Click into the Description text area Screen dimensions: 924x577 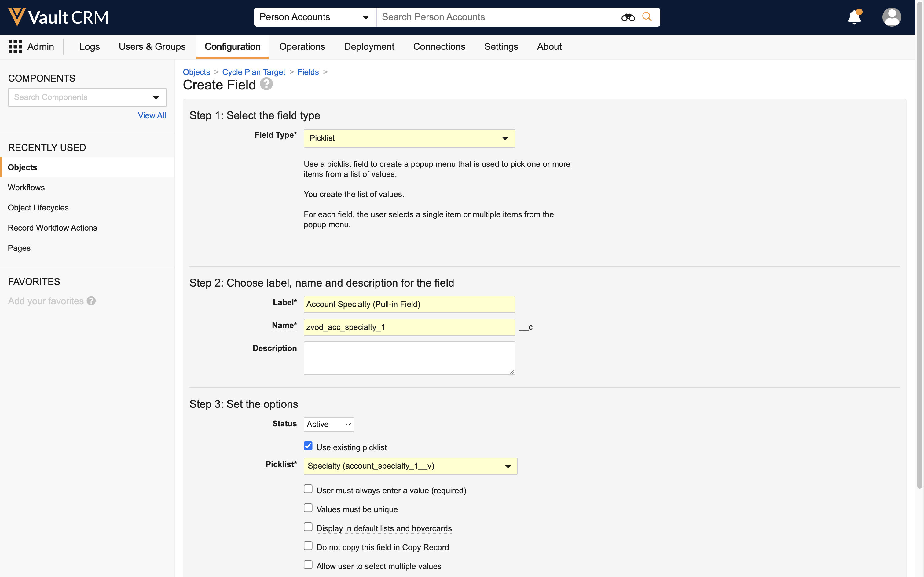[x=409, y=358]
